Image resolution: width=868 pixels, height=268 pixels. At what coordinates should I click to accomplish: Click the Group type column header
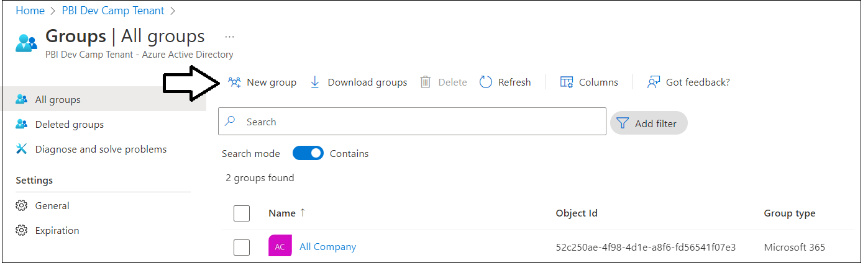point(789,213)
